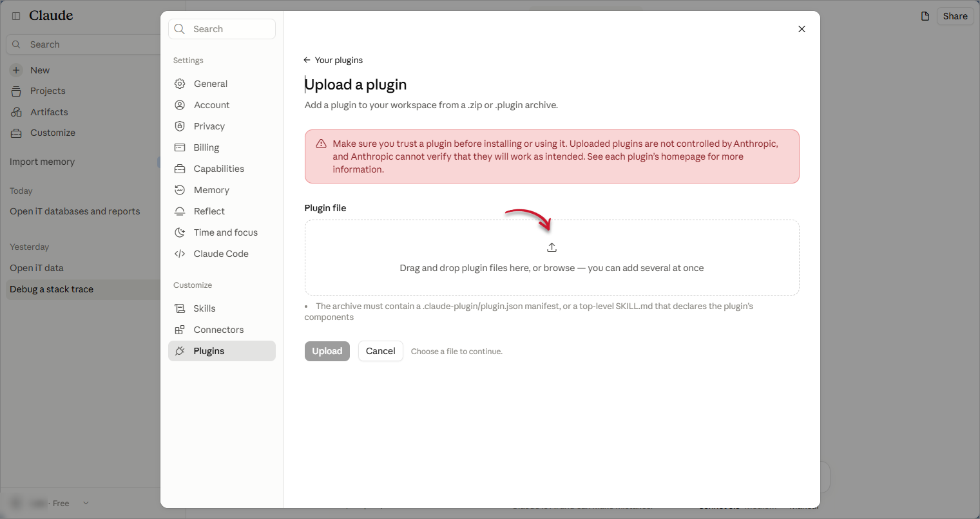
Task: Open General settings section
Action: (x=222, y=84)
